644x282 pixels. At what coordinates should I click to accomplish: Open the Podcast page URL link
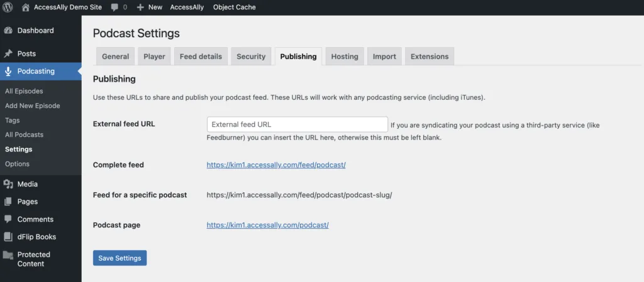(267, 225)
